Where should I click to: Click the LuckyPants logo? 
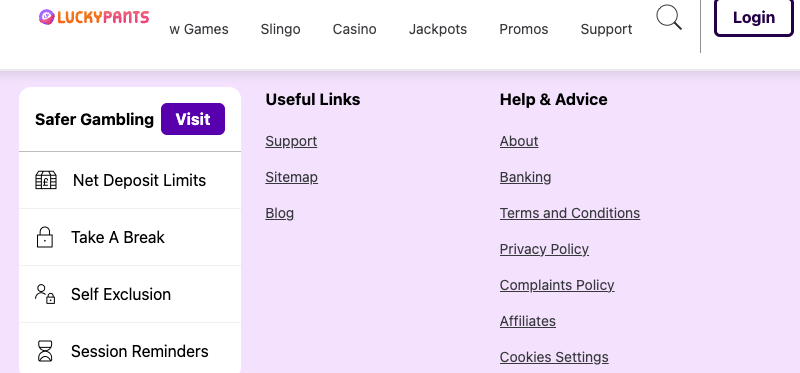pyautogui.click(x=94, y=17)
